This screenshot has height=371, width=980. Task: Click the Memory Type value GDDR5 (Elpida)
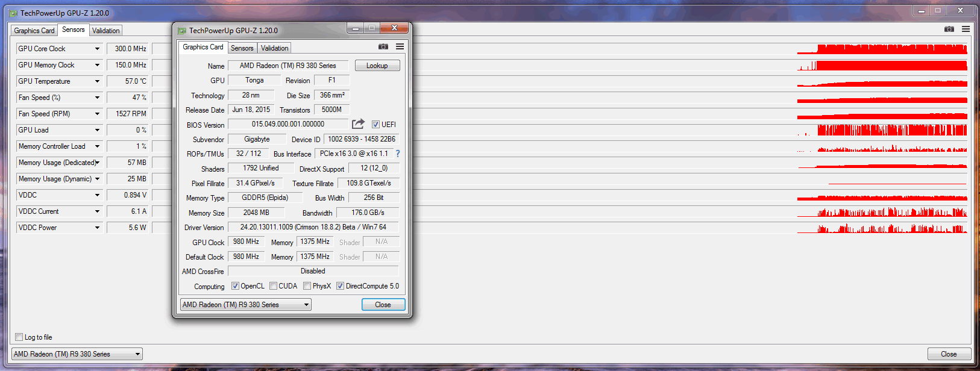(x=265, y=198)
